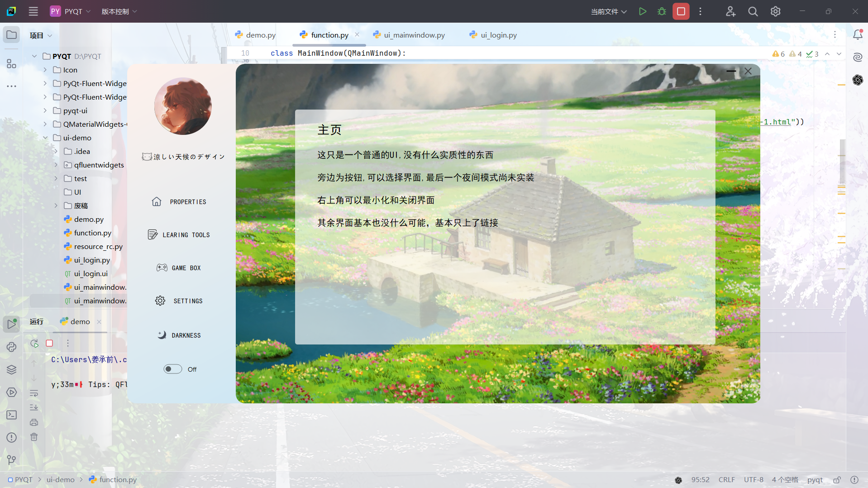Change the UTF-8 encoding in status bar
This screenshot has height=488, width=868.
[754, 480]
